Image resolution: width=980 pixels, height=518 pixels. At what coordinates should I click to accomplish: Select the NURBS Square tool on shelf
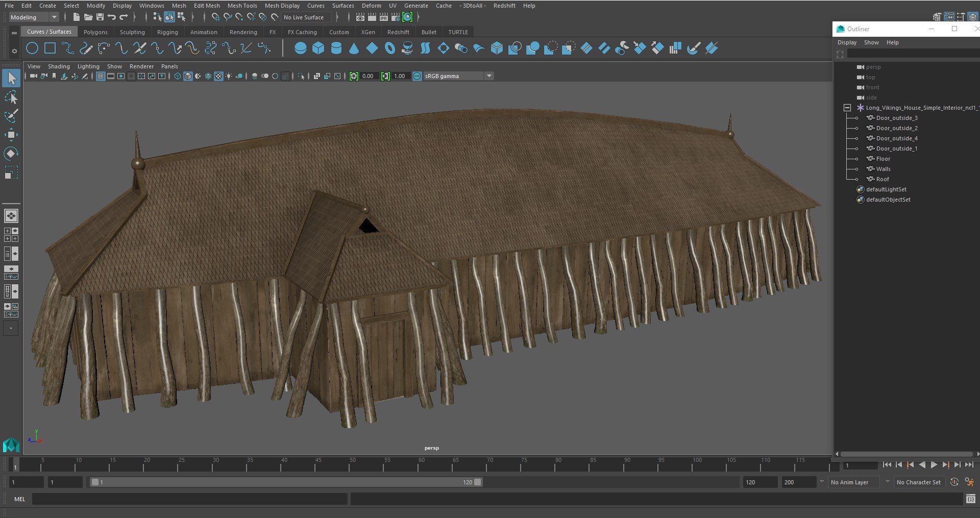(50, 48)
